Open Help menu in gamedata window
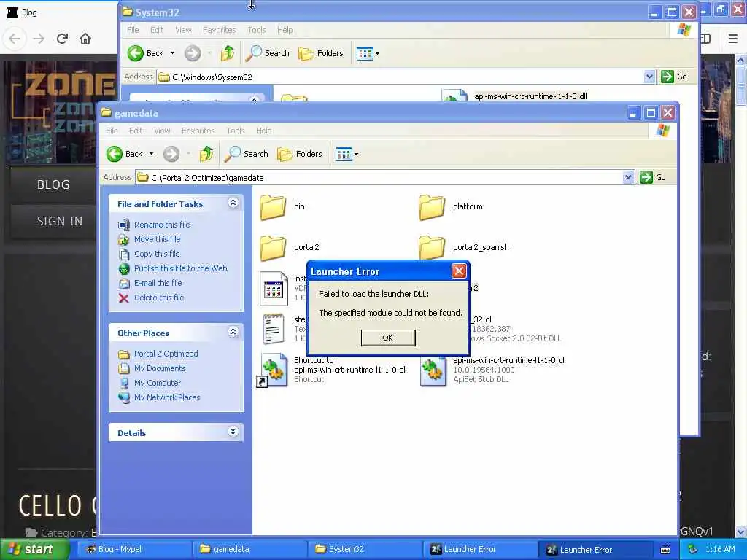The width and height of the screenshot is (747, 560). pyautogui.click(x=263, y=131)
